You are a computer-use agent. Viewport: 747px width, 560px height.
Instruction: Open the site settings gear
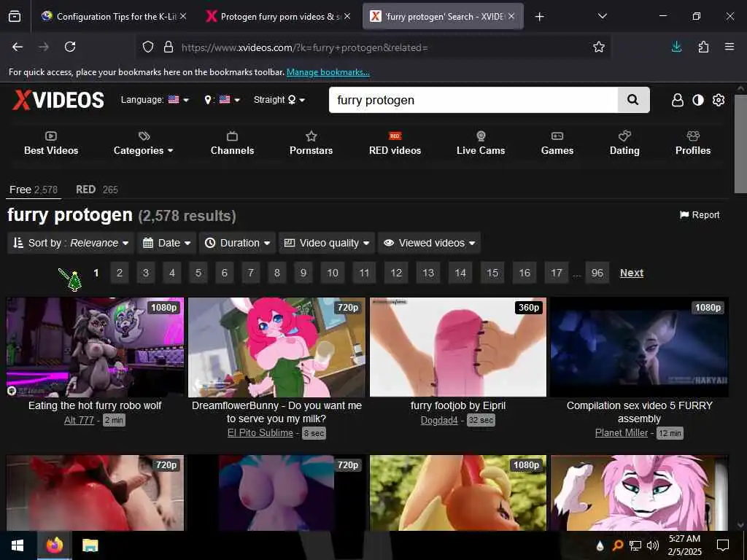click(719, 100)
